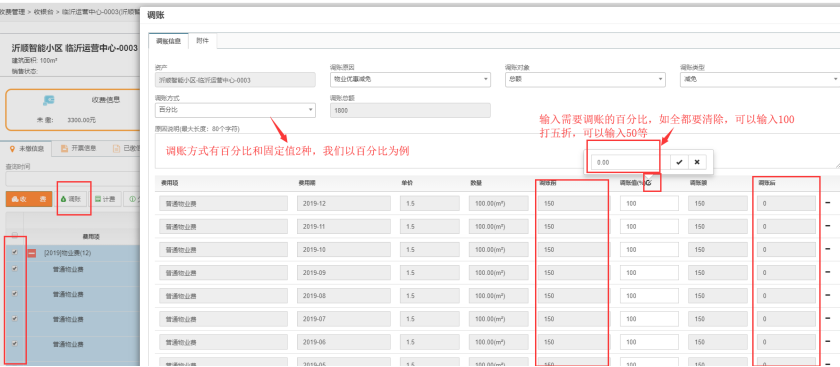Viewport: 840px width, 367px height.
Task: Uncheck the [2019]物业费(12) group checkbox
Action: 15,252
